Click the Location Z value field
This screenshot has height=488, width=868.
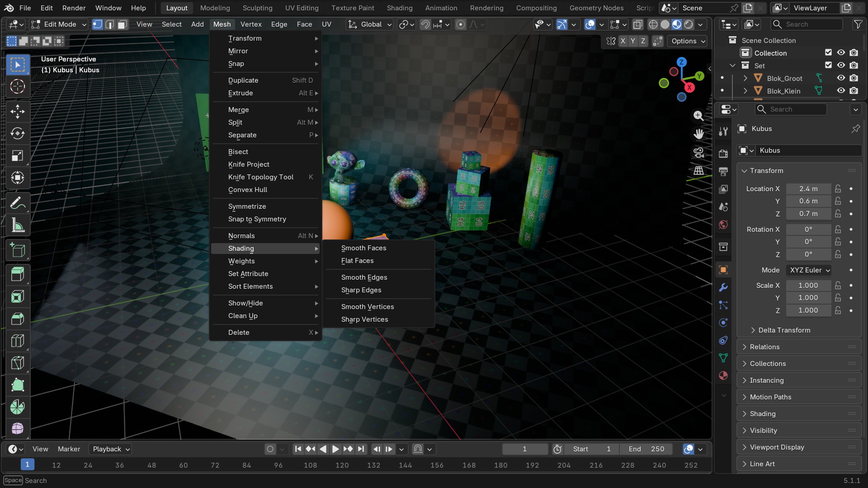808,214
